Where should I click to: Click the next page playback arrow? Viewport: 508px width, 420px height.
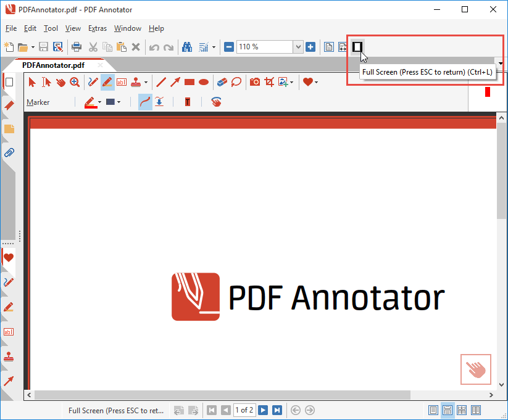263,410
